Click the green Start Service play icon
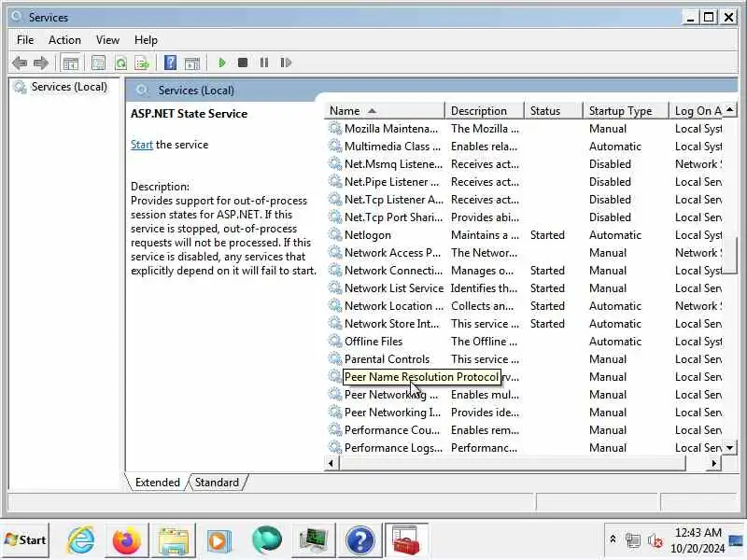Screen dimensions: 747x560 pyautogui.click(x=221, y=63)
